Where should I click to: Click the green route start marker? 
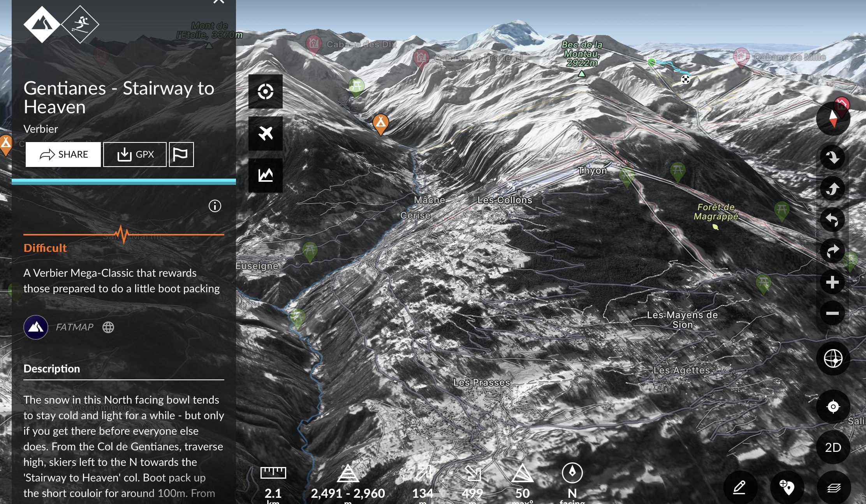click(x=651, y=62)
